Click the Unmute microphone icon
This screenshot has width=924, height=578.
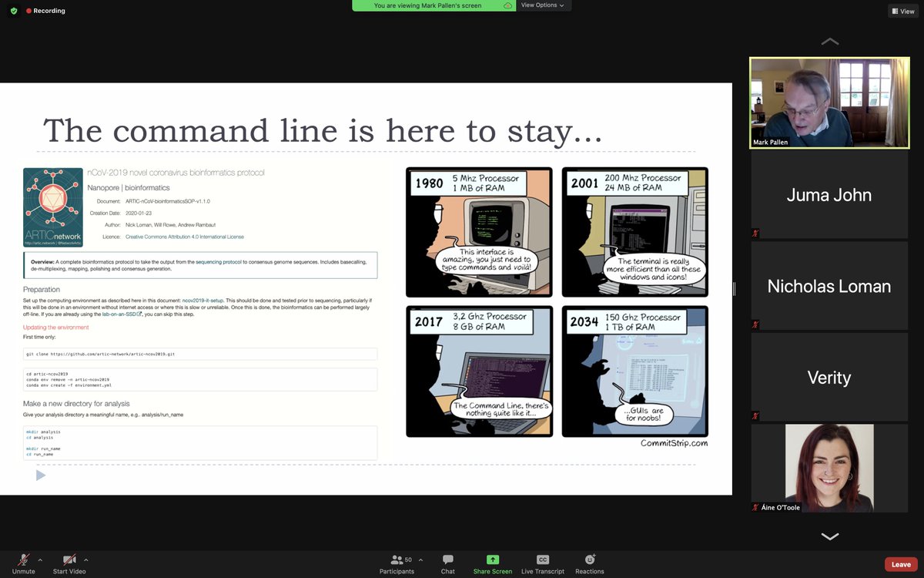(24, 560)
